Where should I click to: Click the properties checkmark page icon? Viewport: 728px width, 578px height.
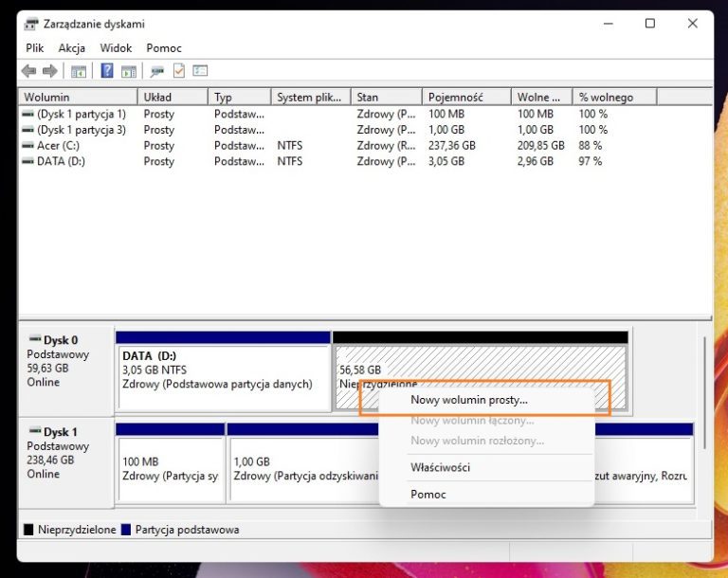pyautogui.click(x=179, y=70)
